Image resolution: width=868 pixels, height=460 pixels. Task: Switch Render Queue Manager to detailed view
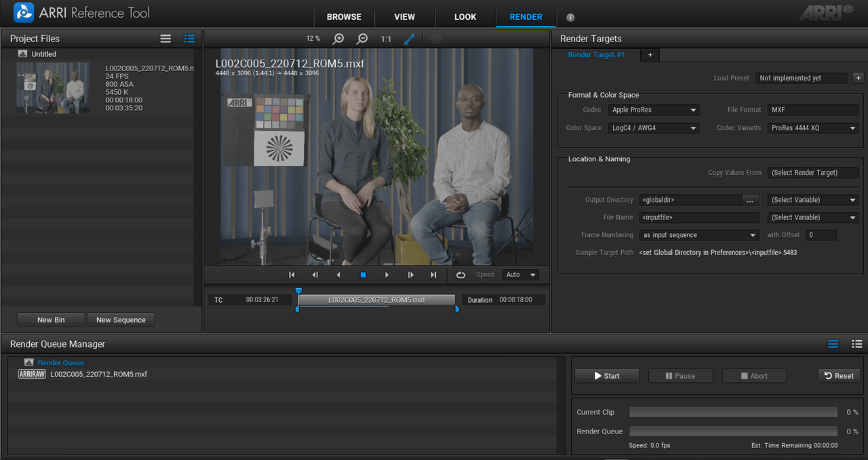(857, 344)
